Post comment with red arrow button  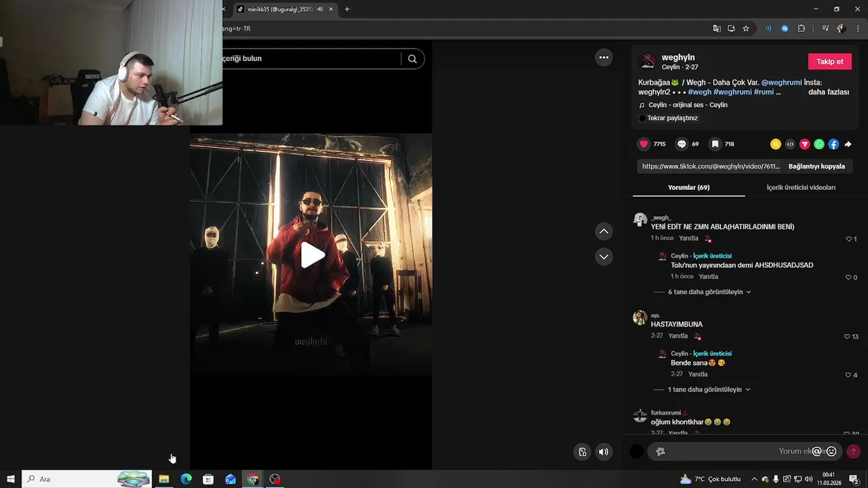(x=853, y=451)
